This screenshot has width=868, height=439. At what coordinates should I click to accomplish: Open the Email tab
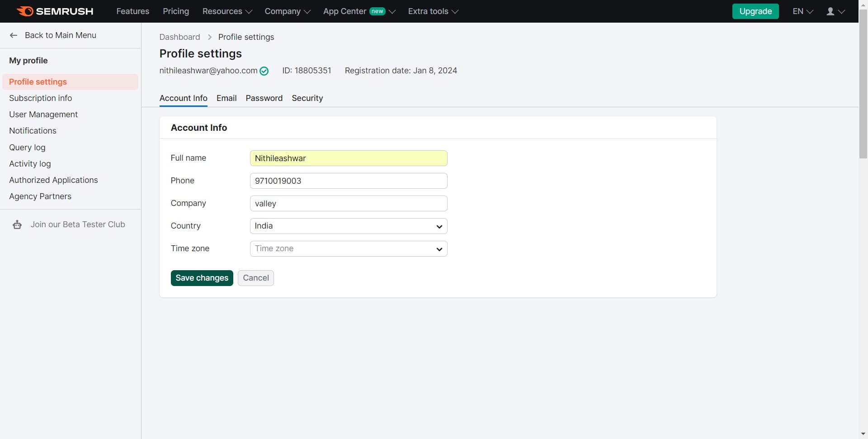click(226, 98)
